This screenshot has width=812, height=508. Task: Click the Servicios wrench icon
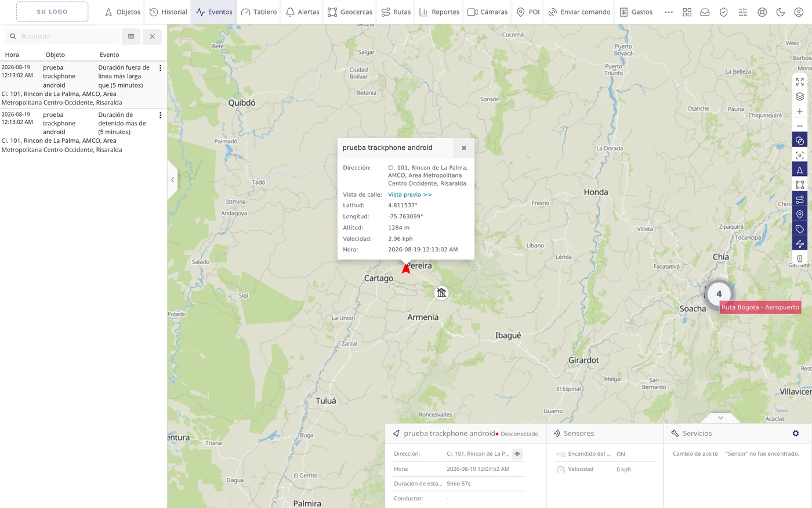tap(675, 433)
